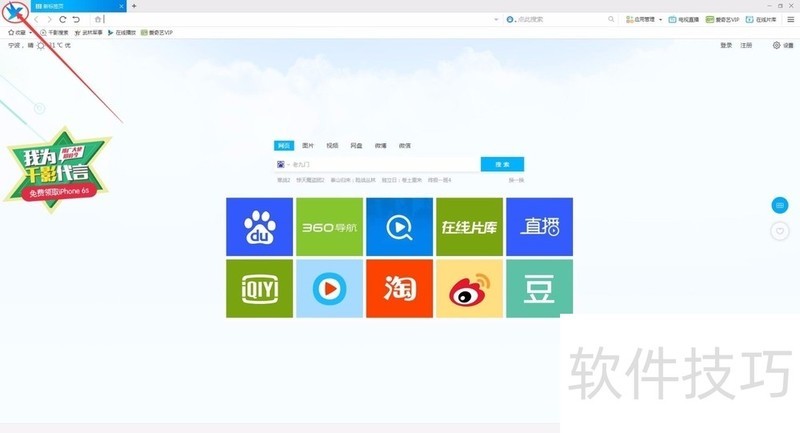Select the 图片 images search tab
This screenshot has height=433, width=800.
click(308, 145)
